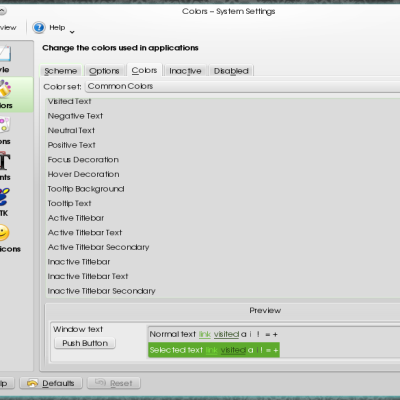Select the Active Titlebar Text row
This screenshot has width=400, height=400.
click(x=223, y=233)
